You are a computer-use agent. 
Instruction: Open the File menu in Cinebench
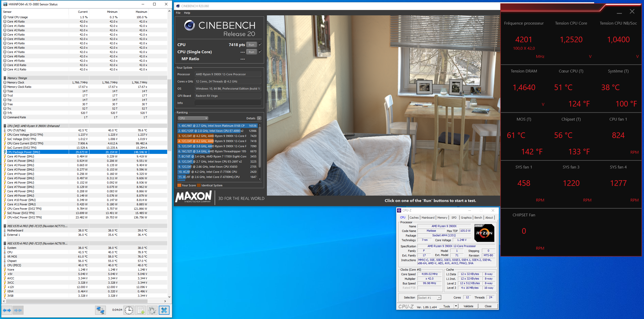tap(178, 13)
